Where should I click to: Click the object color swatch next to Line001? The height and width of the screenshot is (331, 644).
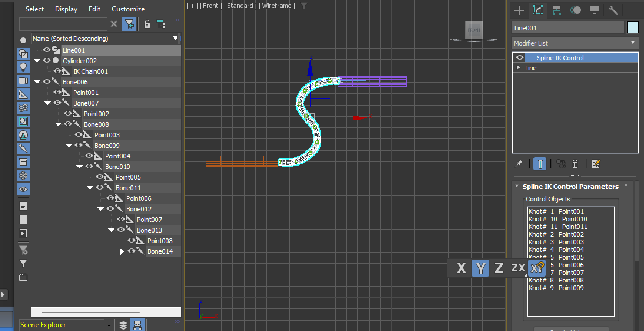click(633, 27)
